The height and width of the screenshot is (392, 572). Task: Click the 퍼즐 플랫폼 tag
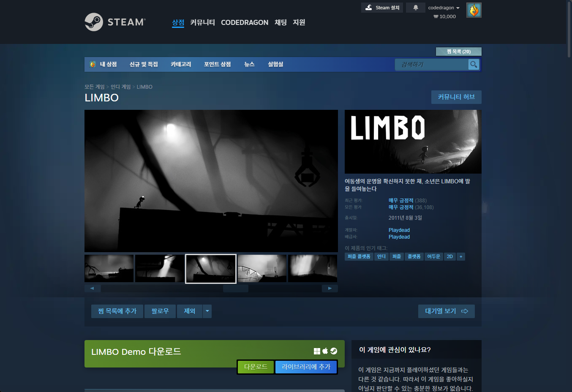(359, 257)
